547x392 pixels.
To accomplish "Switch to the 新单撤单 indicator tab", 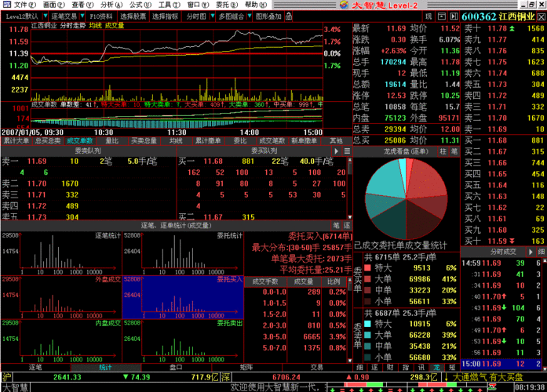I will click(x=304, y=141).
